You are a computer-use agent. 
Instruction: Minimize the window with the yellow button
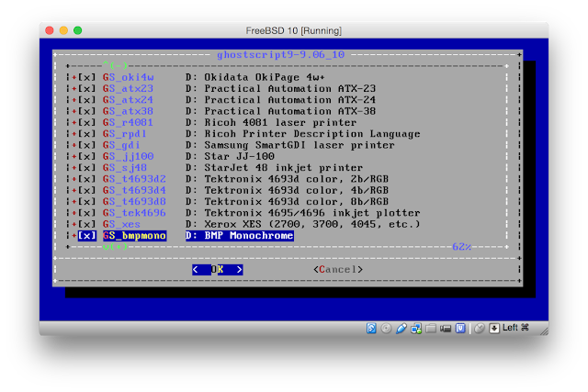click(x=63, y=30)
